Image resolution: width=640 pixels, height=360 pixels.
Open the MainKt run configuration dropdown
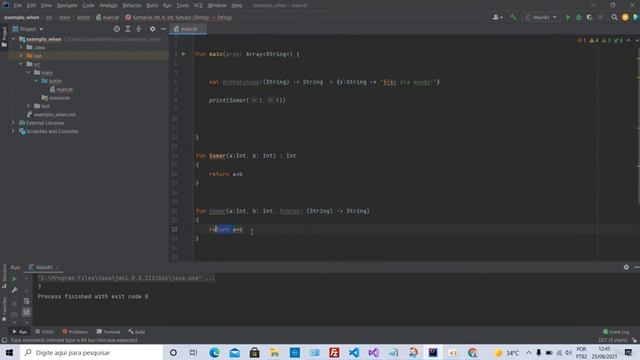(541, 17)
